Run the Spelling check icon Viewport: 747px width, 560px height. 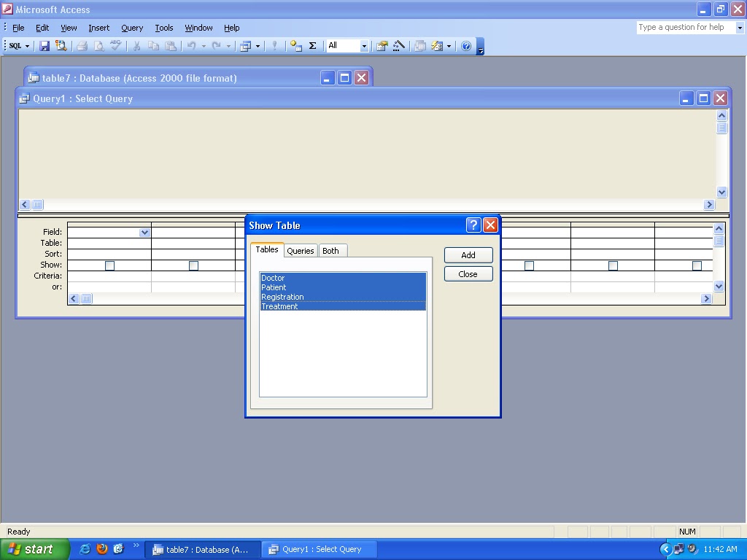(115, 46)
